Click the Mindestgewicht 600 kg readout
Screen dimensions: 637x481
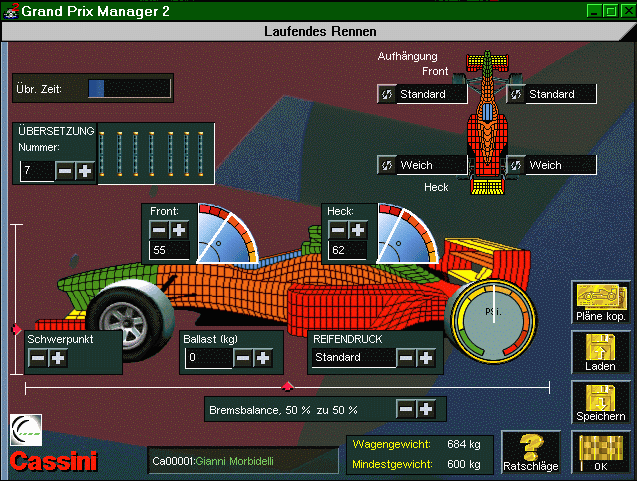(x=416, y=464)
